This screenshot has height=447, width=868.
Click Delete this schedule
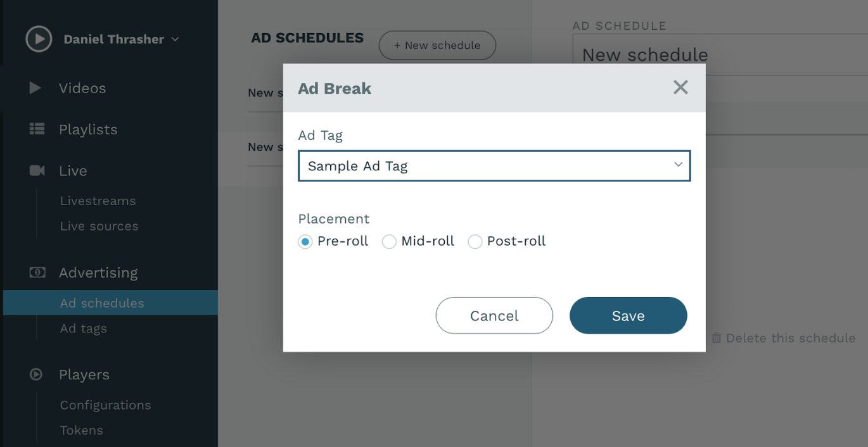click(x=791, y=338)
